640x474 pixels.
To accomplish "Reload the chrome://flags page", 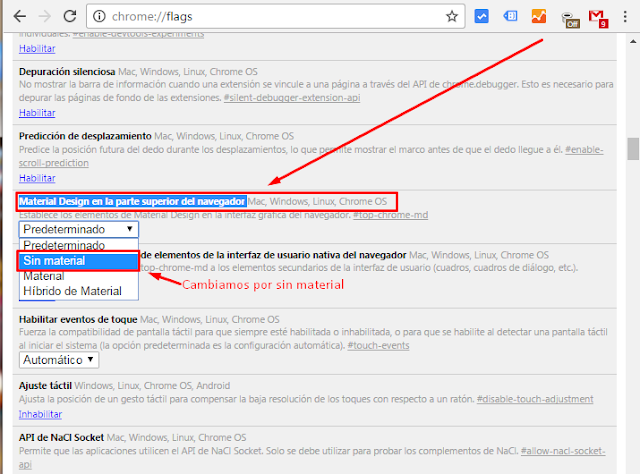I will coord(70,16).
